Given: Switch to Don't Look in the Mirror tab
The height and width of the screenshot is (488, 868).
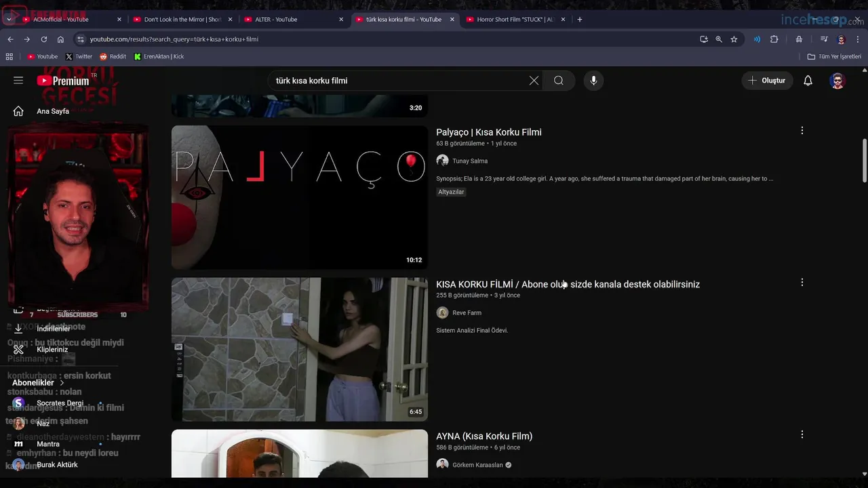Looking at the screenshot, I should pos(183,20).
